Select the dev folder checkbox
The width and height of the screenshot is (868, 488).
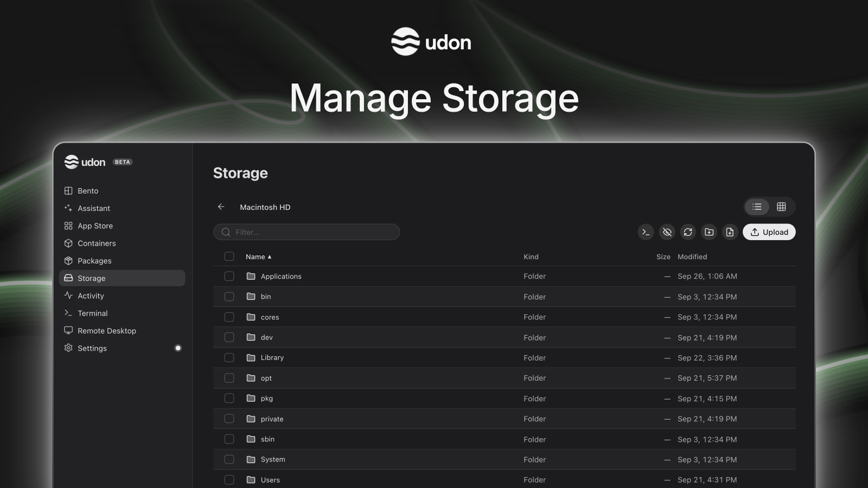[x=229, y=337]
